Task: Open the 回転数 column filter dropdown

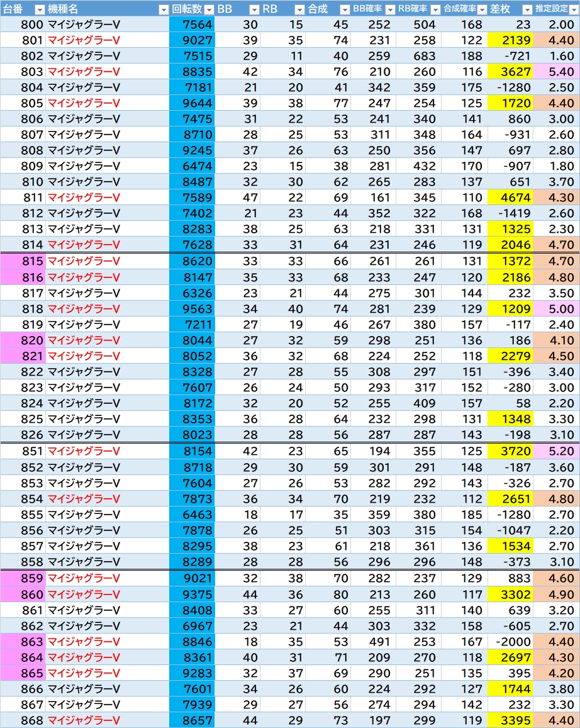Action: (x=209, y=9)
